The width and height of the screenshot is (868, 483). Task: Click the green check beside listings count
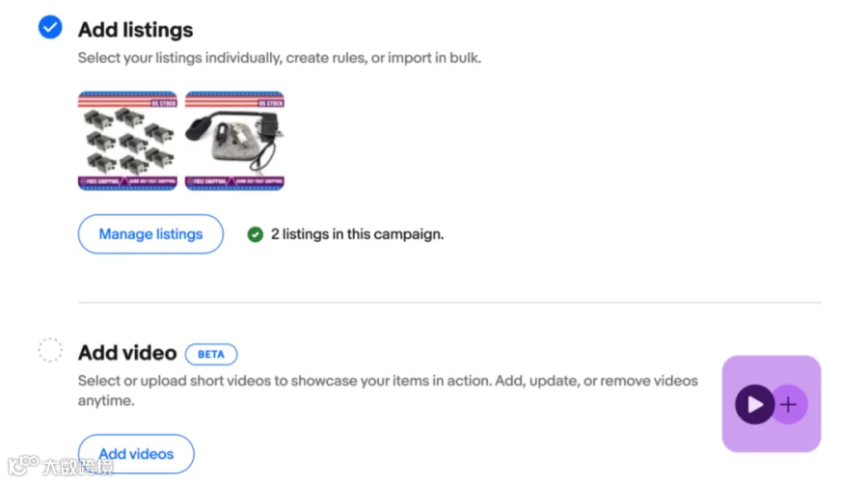point(256,234)
